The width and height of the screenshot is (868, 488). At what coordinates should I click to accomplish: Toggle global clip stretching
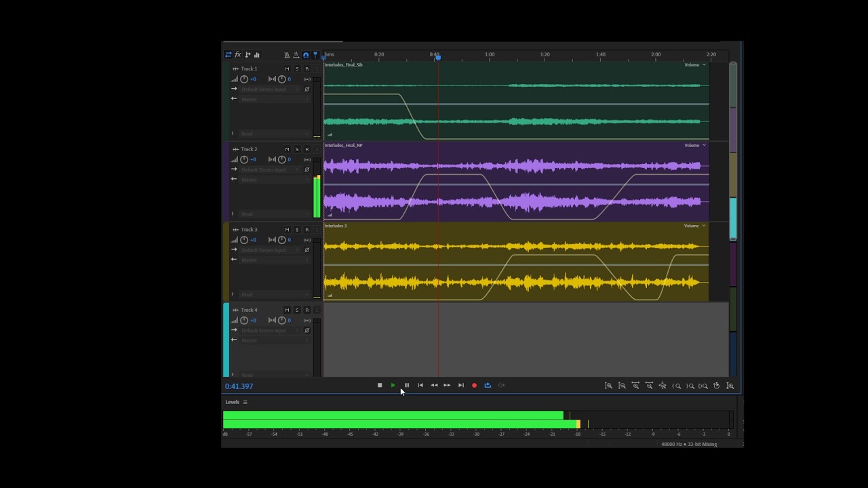(296, 55)
